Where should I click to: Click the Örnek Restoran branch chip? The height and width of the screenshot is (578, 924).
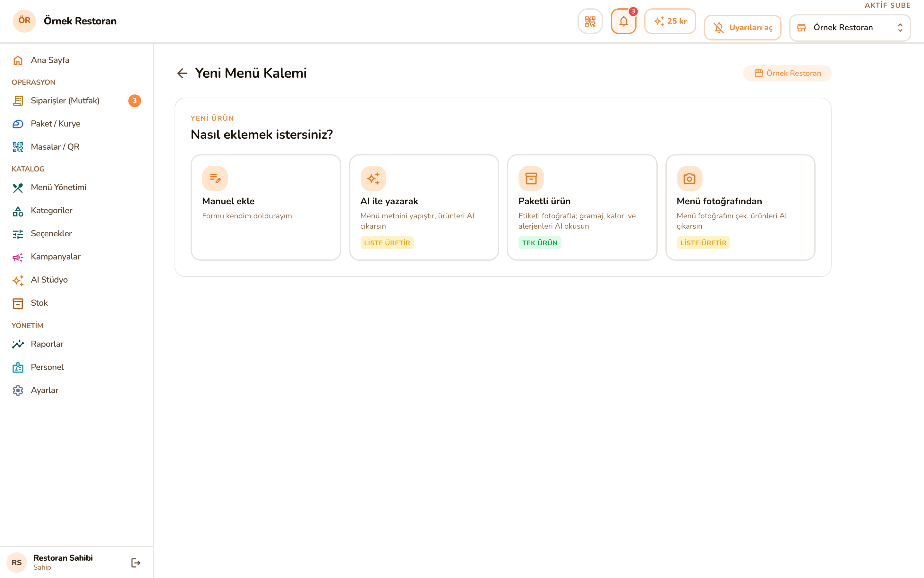(x=787, y=73)
